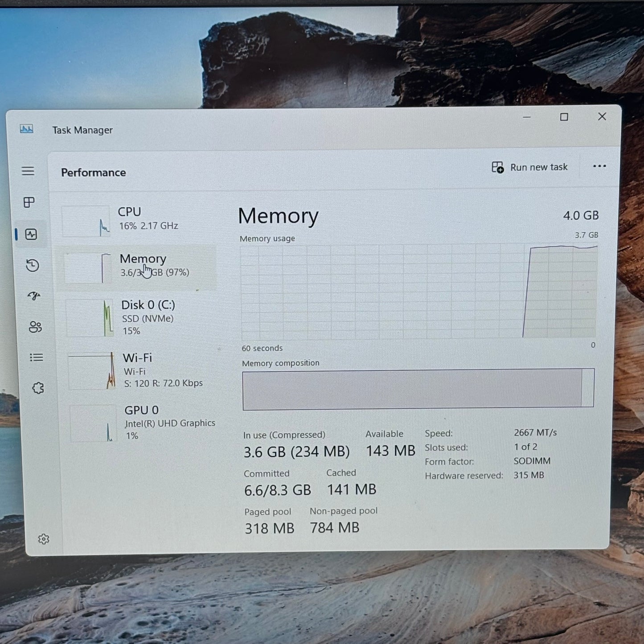Viewport: 644px width, 644px height.
Task: Select the Wi-Fi resource entry
Action: click(143, 370)
